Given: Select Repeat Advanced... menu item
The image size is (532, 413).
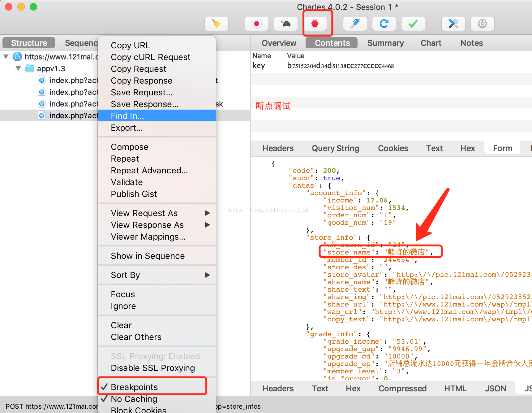Looking at the screenshot, I should 157,170.
